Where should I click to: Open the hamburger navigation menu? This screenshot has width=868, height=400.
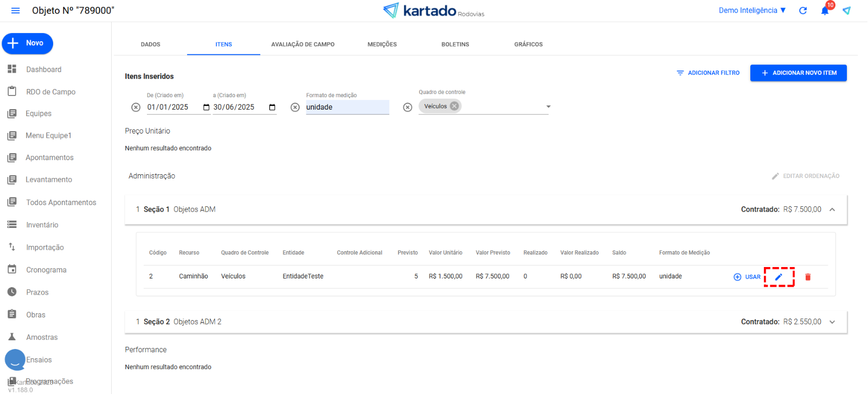click(15, 11)
